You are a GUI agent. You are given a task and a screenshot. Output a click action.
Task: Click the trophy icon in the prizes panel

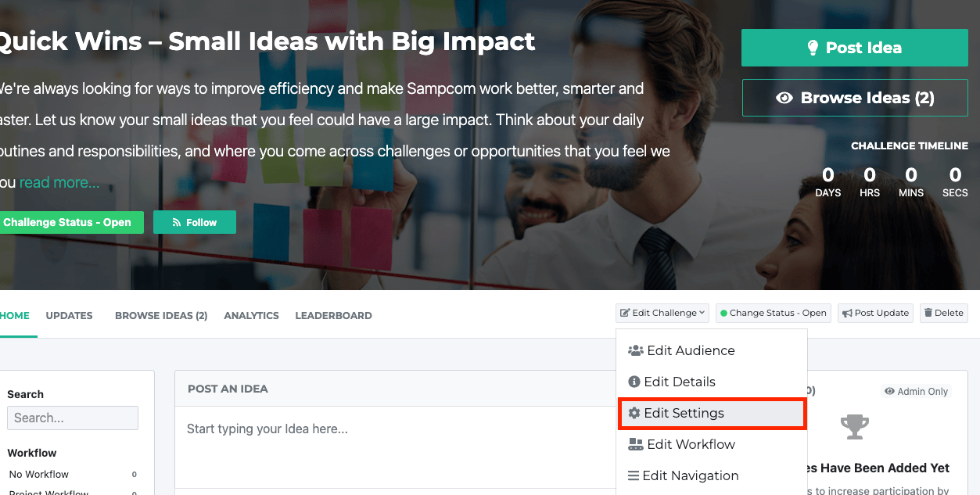855,427
